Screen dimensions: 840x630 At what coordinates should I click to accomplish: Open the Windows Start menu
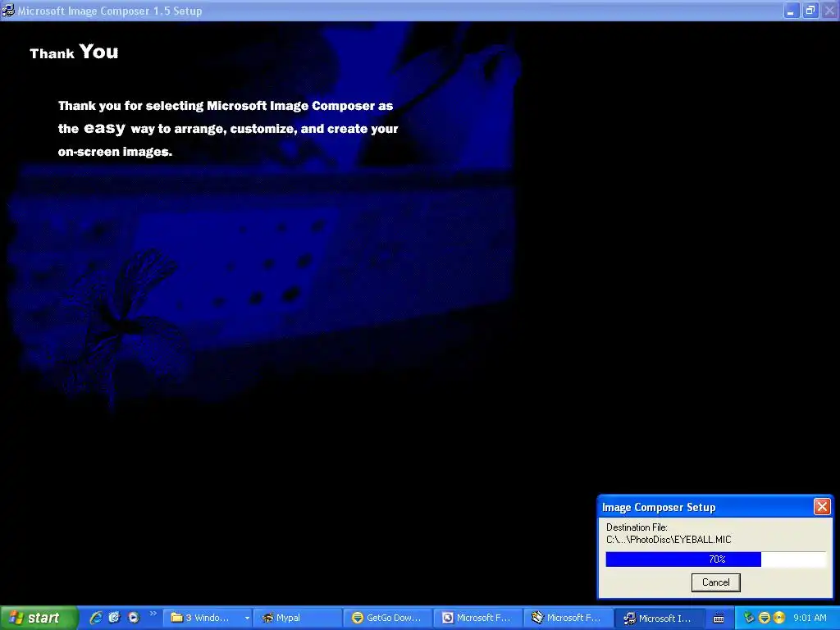tap(39, 619)
